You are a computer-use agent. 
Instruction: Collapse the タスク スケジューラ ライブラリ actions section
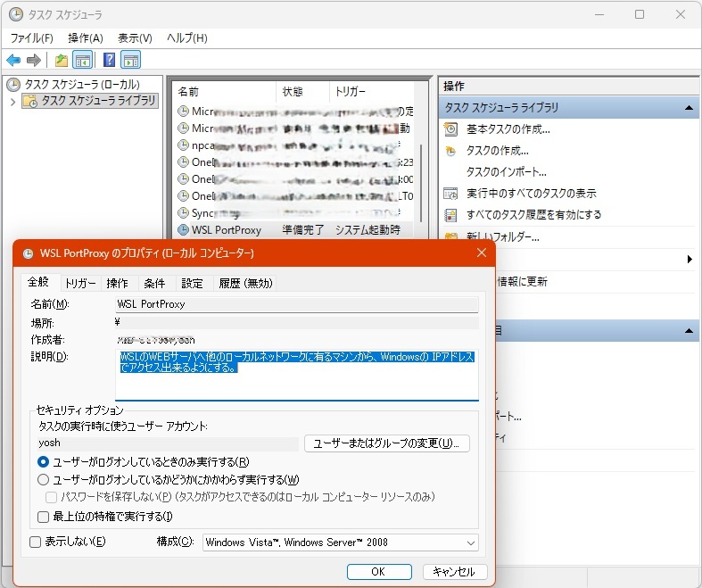tap(690, 108)
